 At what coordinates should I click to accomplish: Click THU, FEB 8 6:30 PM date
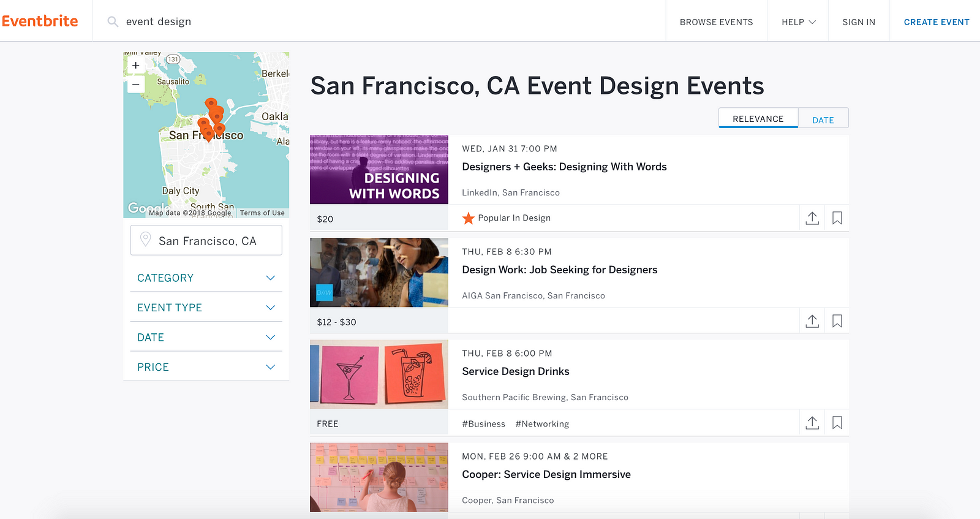pos(507,251)
